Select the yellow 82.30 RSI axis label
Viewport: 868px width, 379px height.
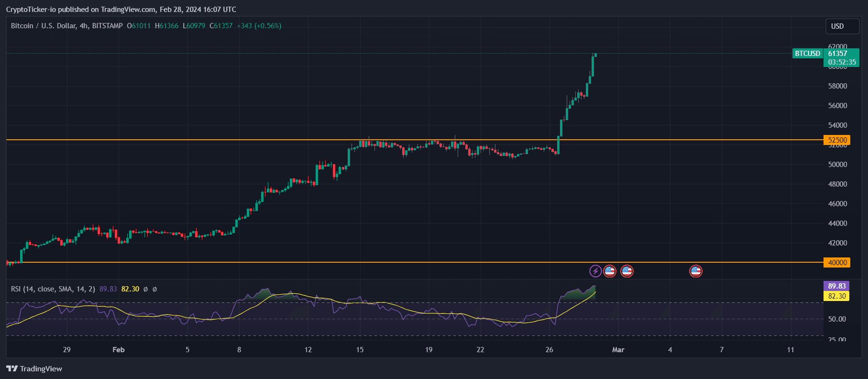point(836,296)
